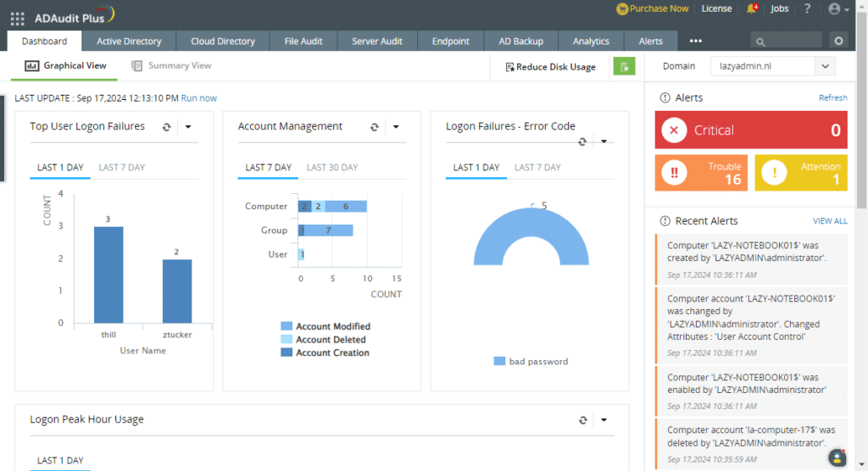
Task: Click the help question mark icon
Action: pos(807,8)
